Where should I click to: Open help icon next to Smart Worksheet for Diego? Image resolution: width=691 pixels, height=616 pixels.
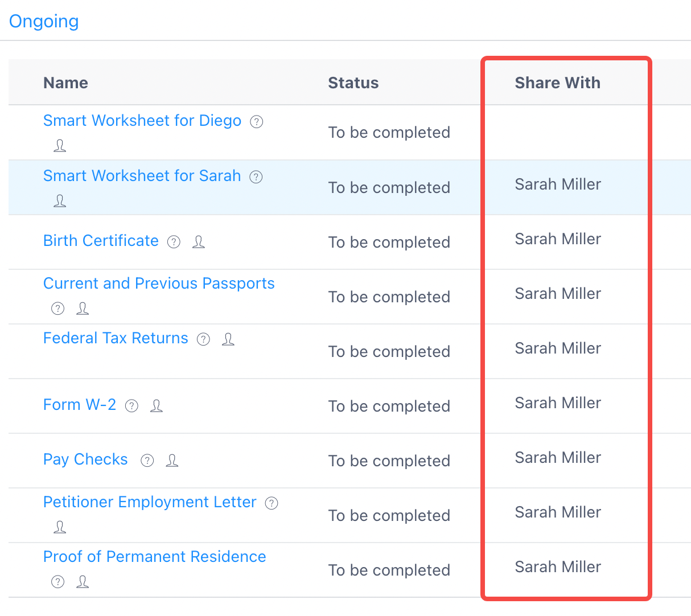click(257, 122)
